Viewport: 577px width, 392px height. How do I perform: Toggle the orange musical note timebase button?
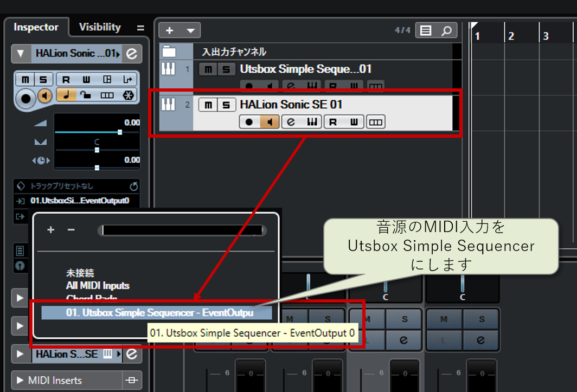66,95
